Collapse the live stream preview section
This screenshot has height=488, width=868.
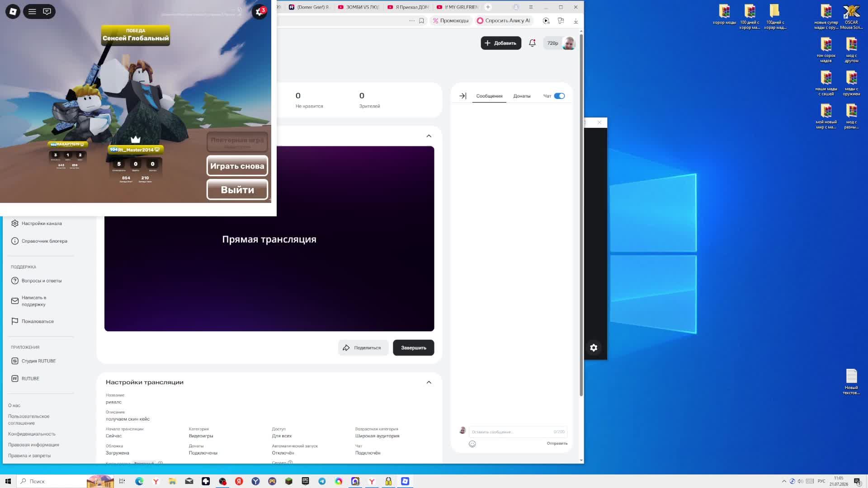click(x=429, y=136)
